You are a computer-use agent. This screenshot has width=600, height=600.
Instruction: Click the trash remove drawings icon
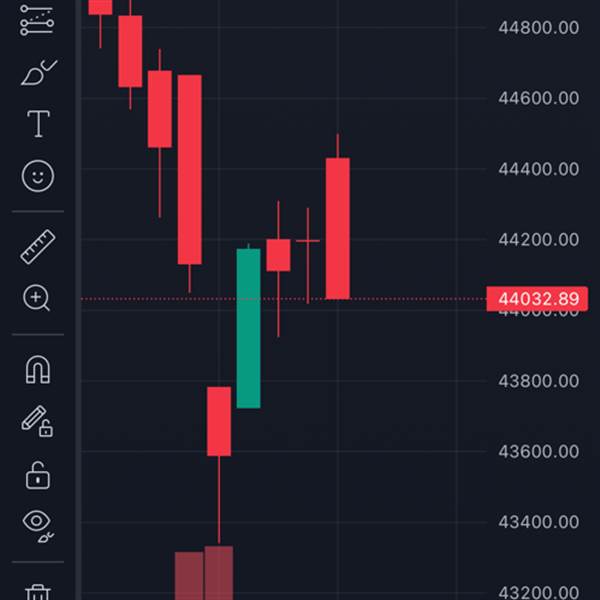38,592
